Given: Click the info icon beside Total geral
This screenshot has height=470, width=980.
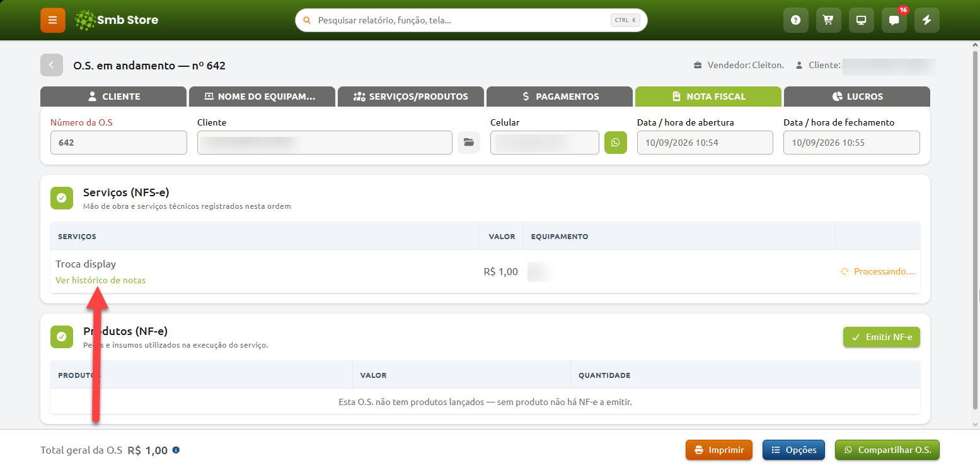Looking at the screenshot, I should pyautogui.click(x=176, y=450).
